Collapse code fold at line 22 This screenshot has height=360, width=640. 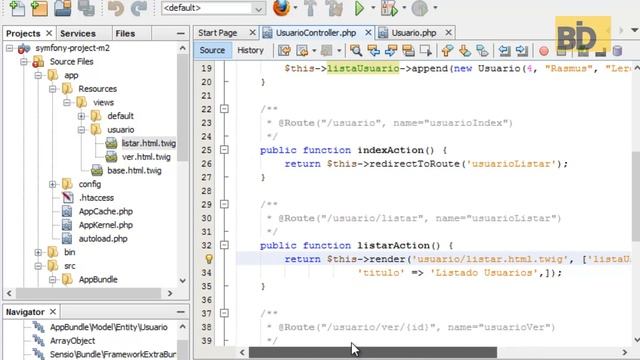(224, 109)
